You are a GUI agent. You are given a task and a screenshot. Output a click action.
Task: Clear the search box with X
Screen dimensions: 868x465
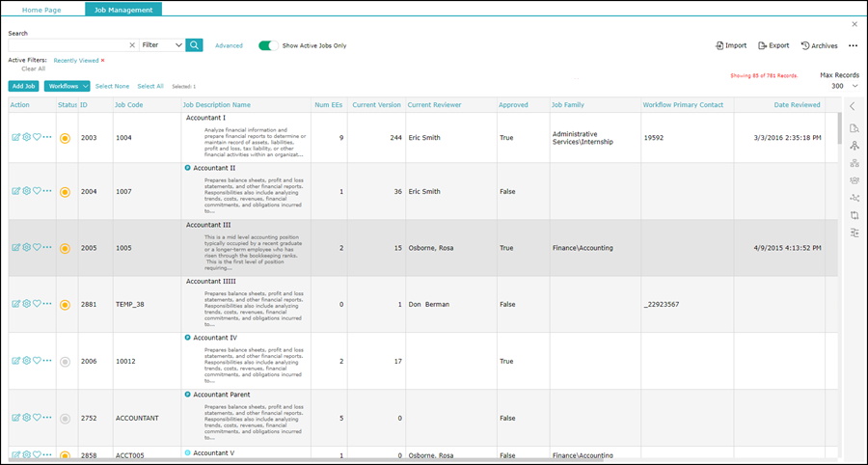coord(132,45)
